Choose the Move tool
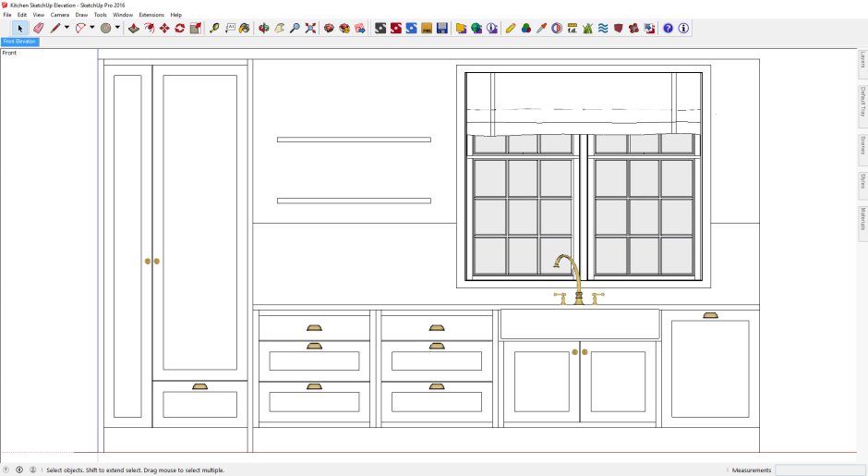 (164, 29)
